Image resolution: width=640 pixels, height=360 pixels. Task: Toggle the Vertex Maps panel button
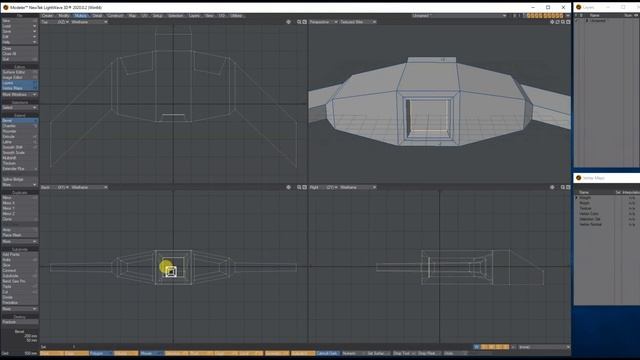coord(19,88)
